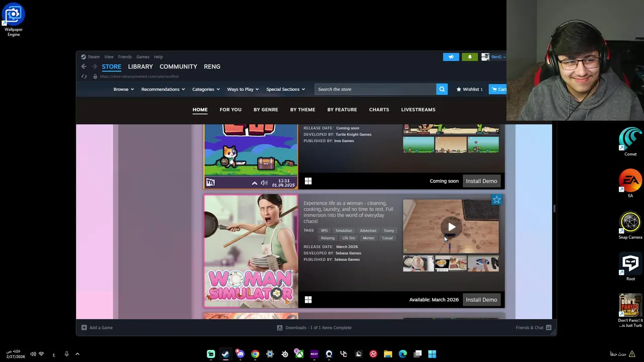The height and width of the screenshot is (362, 644).
Task: Click the Irox Games publisher link
Action: (344, 141)
